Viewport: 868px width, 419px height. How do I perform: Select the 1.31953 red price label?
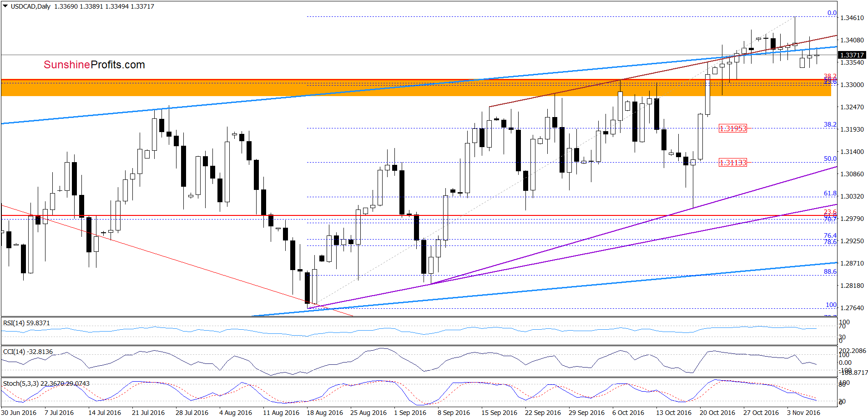tap(732, 128)
